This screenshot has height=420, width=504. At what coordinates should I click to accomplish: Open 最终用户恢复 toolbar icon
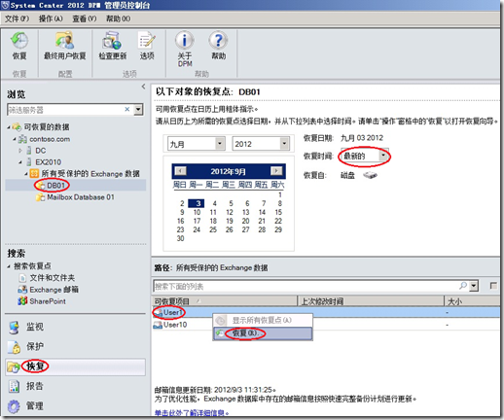pyautogui.click(x=64, y=41)
